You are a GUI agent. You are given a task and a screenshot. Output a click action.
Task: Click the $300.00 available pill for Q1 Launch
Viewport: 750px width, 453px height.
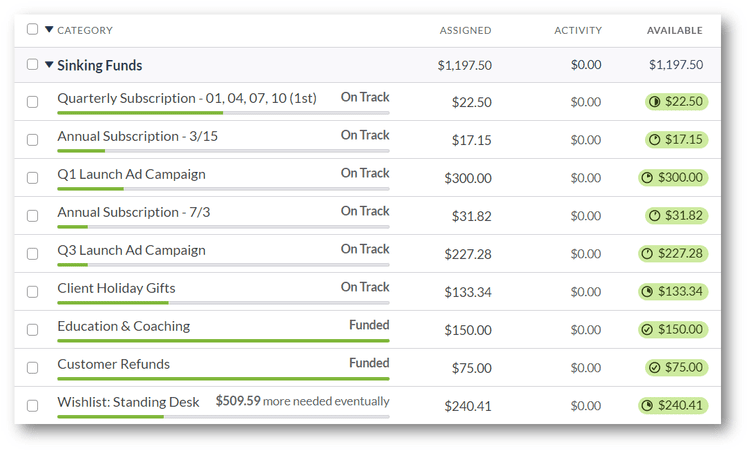pyautogui.click(x=673, y=178)
